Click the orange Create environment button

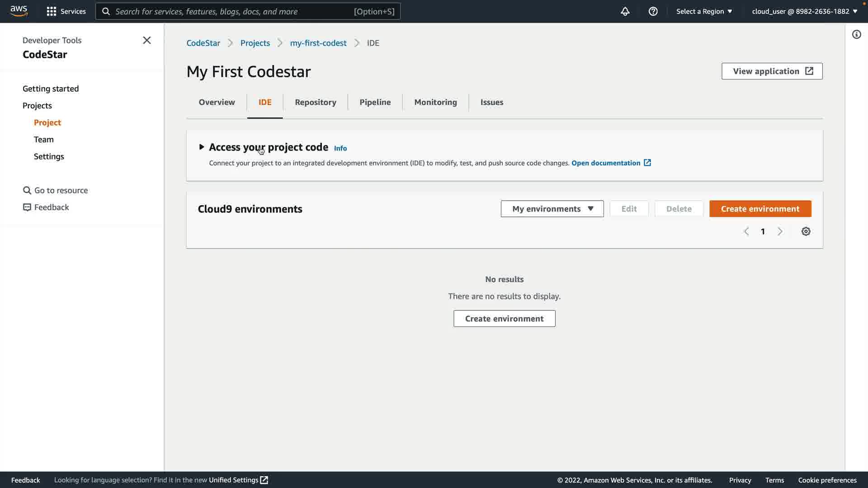click(x=760, y=209)
